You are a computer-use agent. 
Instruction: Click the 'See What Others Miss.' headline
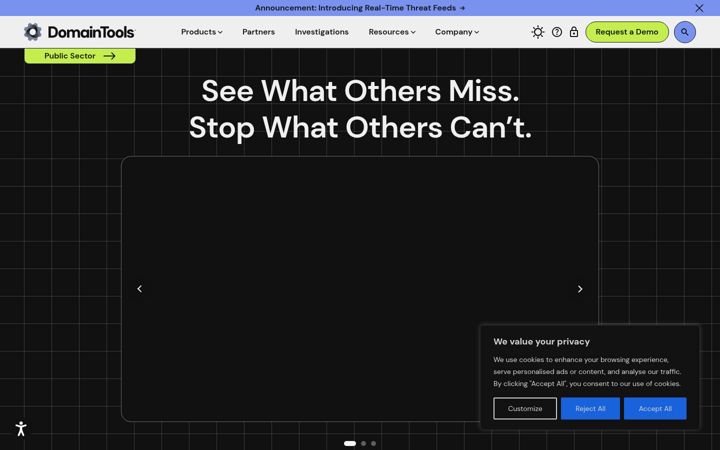click(360, 91)
